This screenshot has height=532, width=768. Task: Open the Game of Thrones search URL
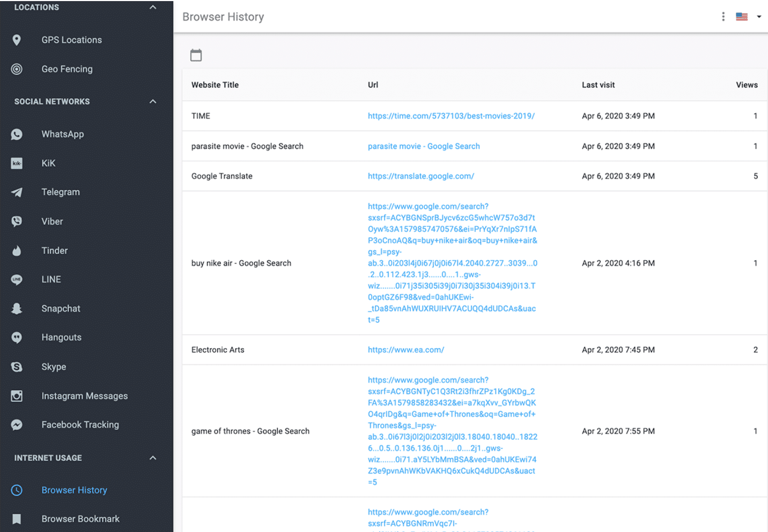(x=453, y=431)
